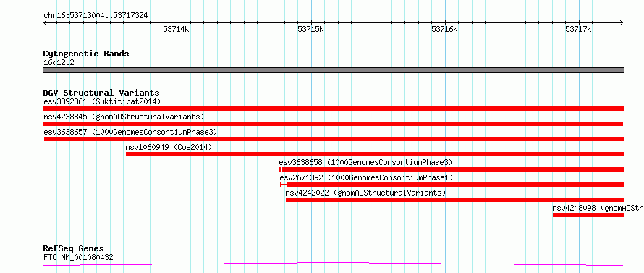Image resolution: width=644 pixels, height=273 pixels.
Task: Click the esv3892861 Suktitipat2014 variant label
Action: point(102,101)
